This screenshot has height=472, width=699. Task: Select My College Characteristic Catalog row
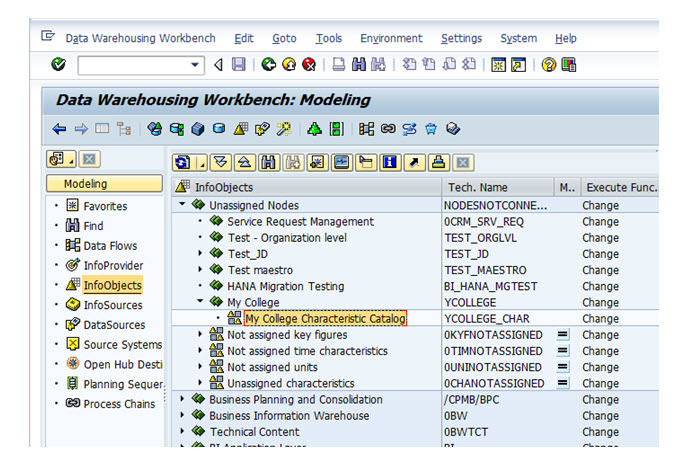[x=325, y=319]
